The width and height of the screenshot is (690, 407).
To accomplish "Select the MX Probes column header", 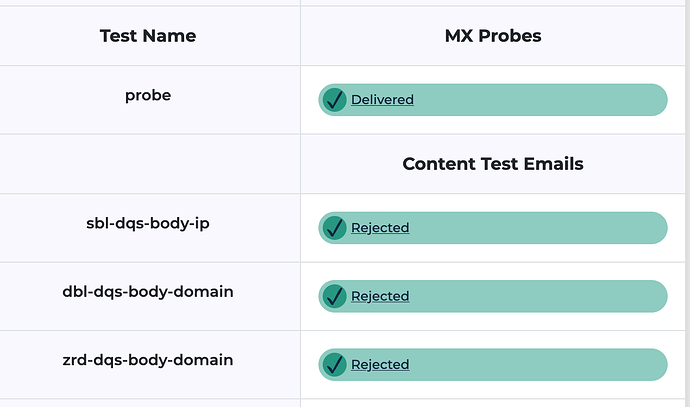I will 493,36.
